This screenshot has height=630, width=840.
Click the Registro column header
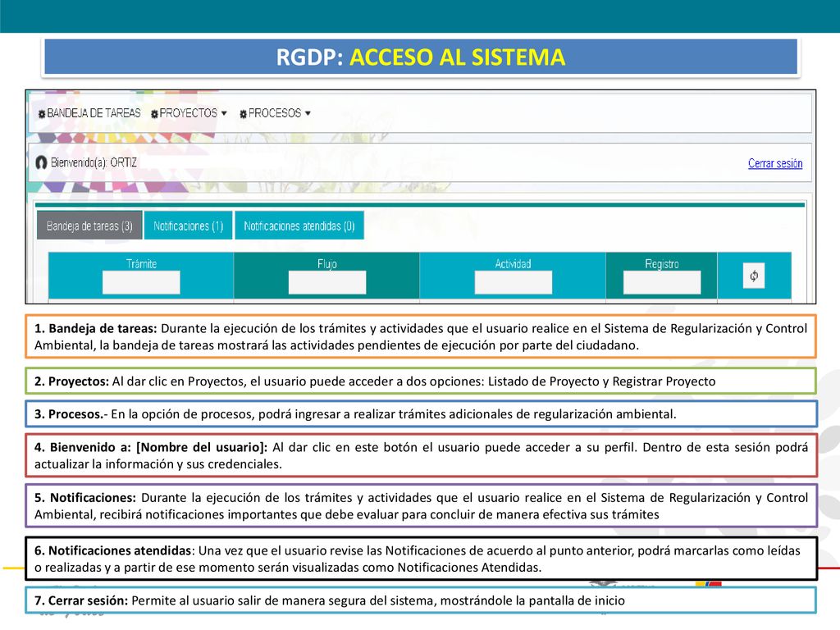(x=662, y=263)
